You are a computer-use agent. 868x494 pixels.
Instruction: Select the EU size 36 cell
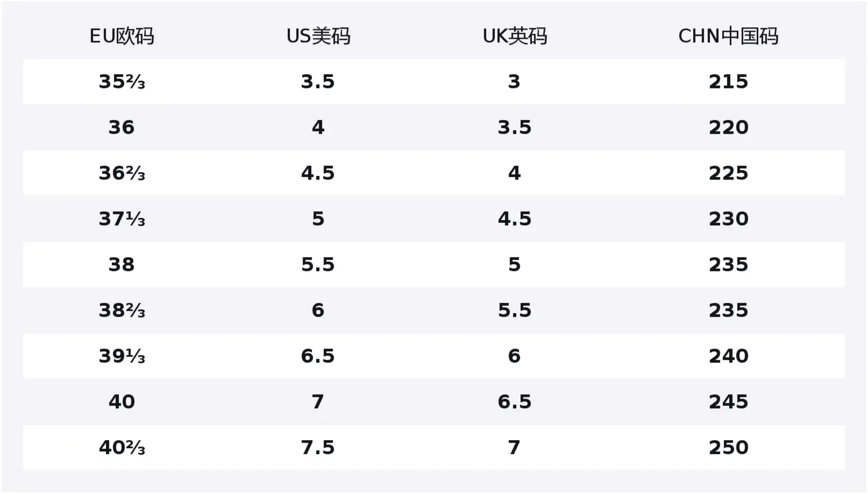(122, 127)
